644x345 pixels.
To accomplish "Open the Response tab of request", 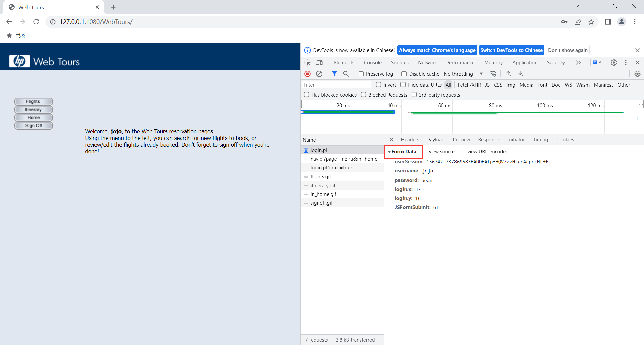I will click(488, 140).
